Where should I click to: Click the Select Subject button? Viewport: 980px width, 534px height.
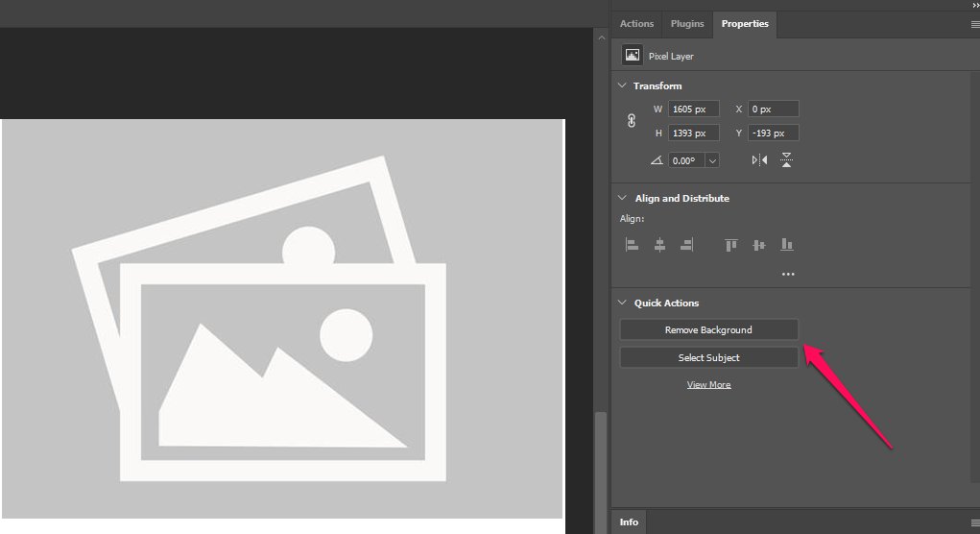[708, 357]
